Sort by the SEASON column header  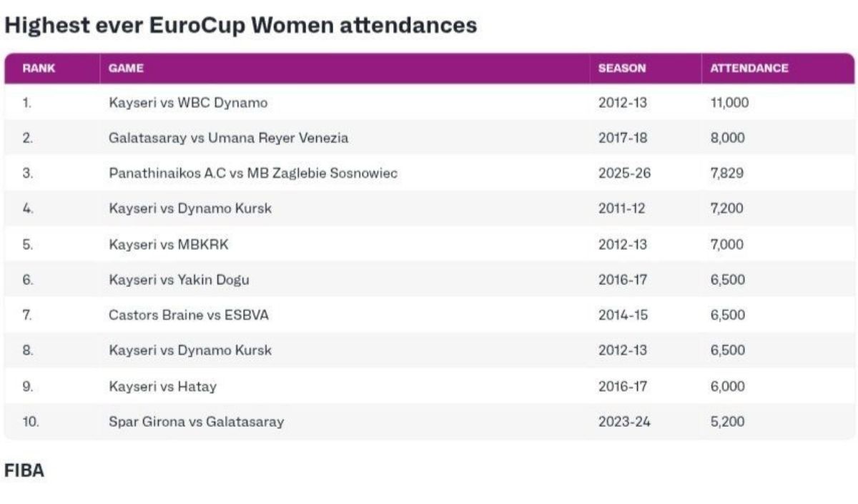[621, 69]
